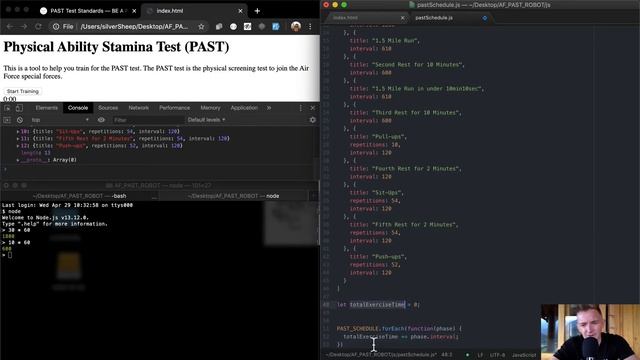Open a new Chrome tab
This screenshot has width=640, height=360.
[257, 11]
